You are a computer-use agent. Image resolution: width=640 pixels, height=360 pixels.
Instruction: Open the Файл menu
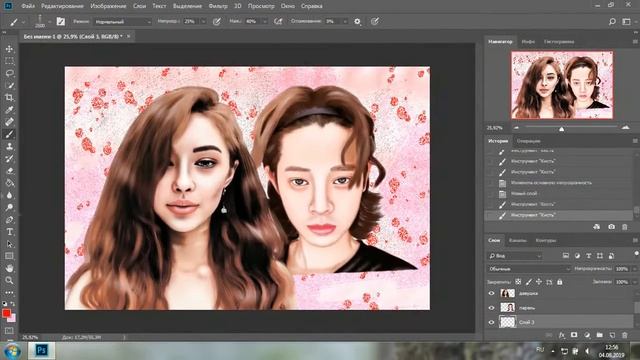click(28, 6)
